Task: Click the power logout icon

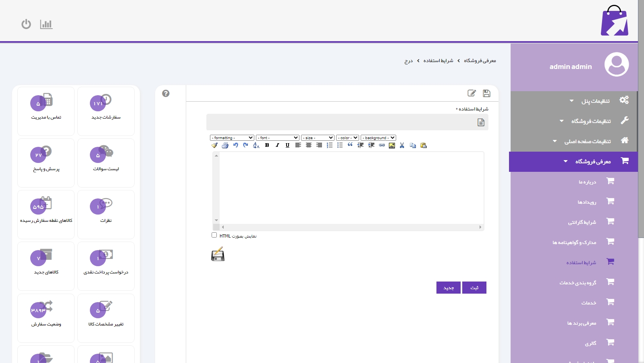Action: click(x=26, y=24)
